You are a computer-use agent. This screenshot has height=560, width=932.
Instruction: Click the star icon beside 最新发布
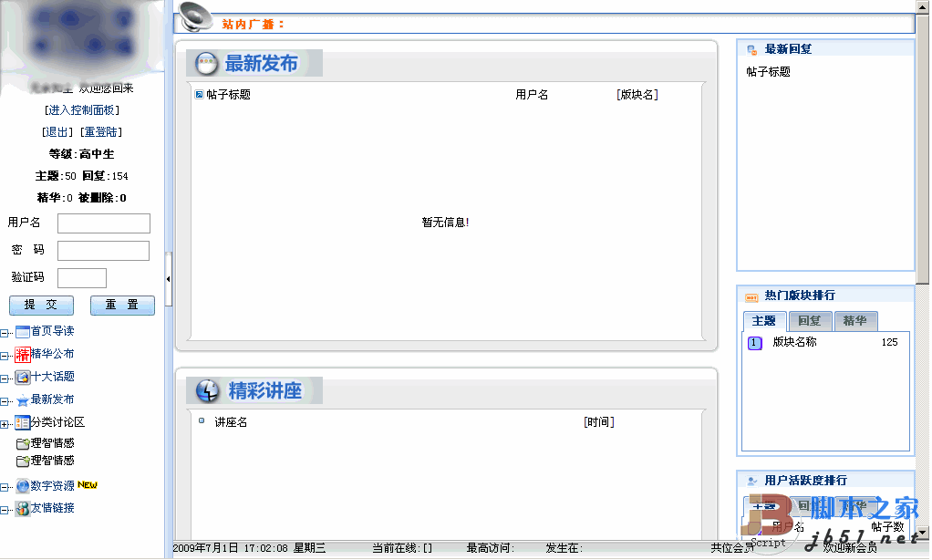[x=23, y=400]
